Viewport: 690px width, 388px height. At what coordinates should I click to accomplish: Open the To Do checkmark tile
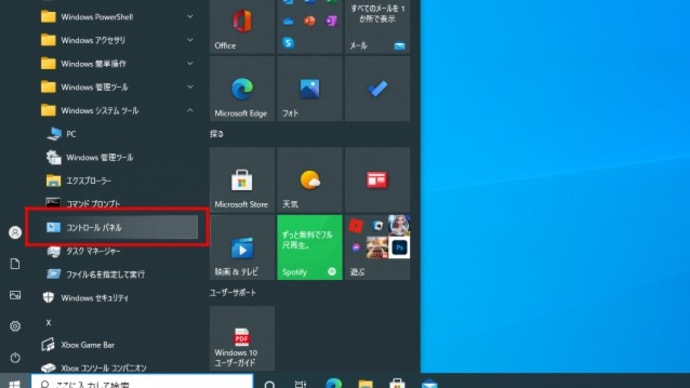(x=377, y=88)
